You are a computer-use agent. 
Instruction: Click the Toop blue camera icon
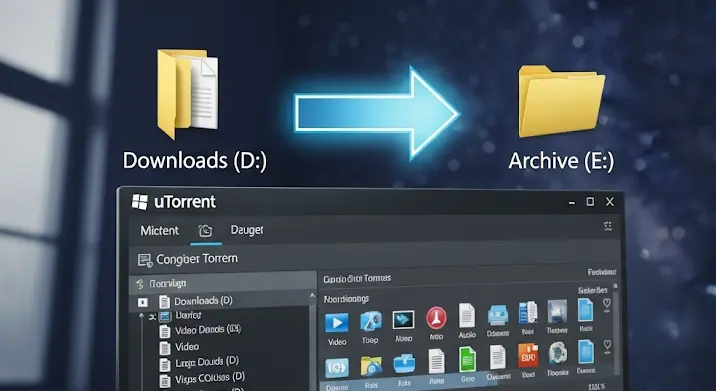(x=371, y=321)
